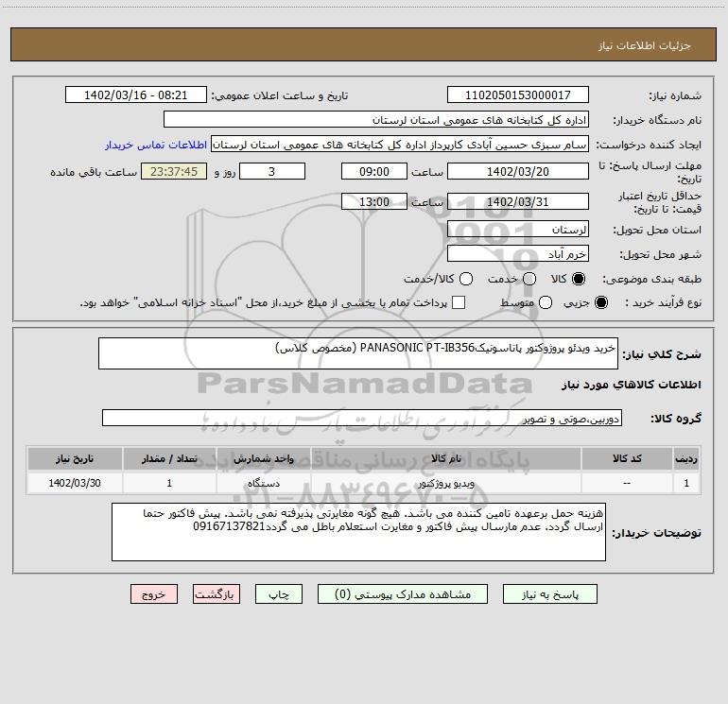Click the buyer organization name field
Screen dimensions: 728x704
coord(376,119)
